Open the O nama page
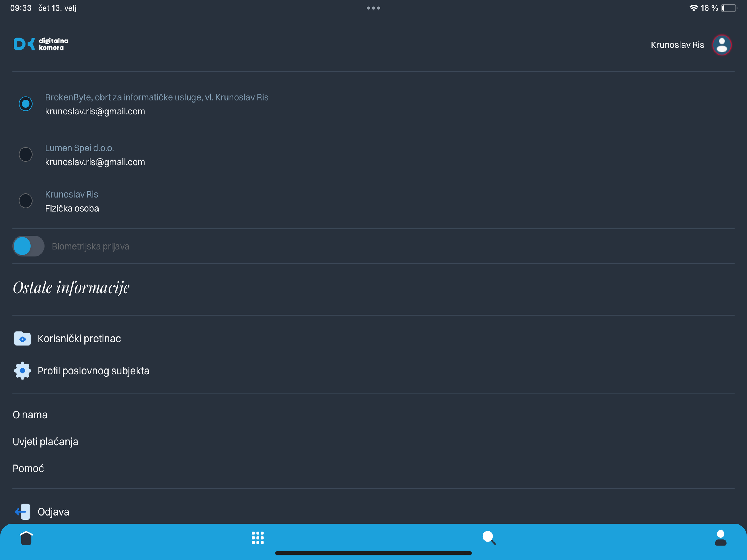Viewport: 747px width, 560px height. [x=30, y=415]
